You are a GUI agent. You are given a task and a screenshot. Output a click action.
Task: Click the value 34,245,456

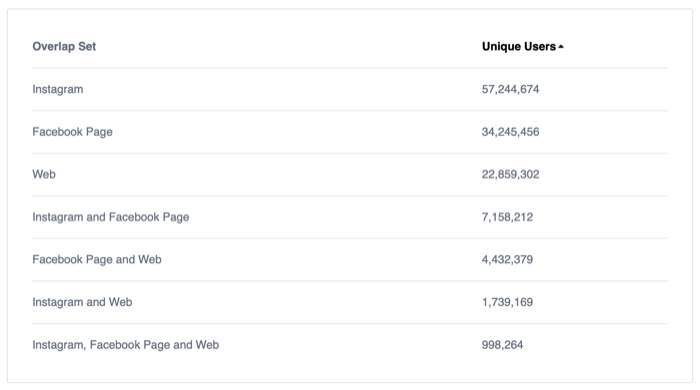[x=510, y=132]
